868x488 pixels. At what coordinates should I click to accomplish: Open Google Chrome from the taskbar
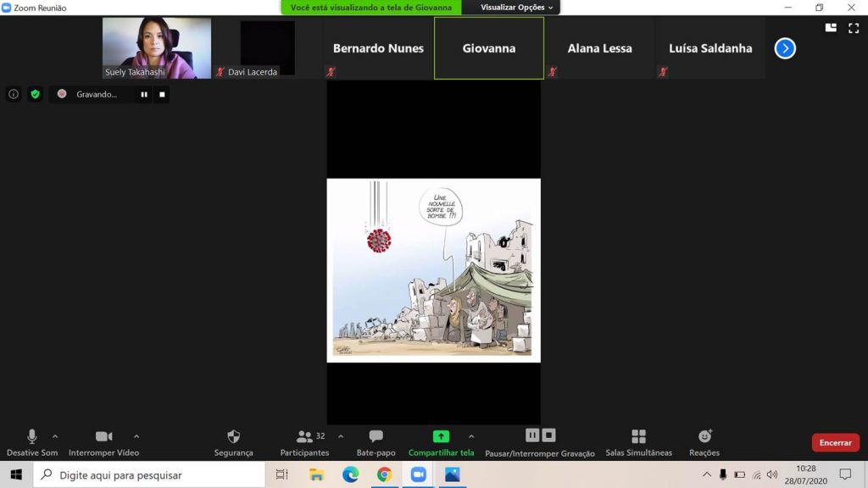pyautogui.click(x=384, y=474)
